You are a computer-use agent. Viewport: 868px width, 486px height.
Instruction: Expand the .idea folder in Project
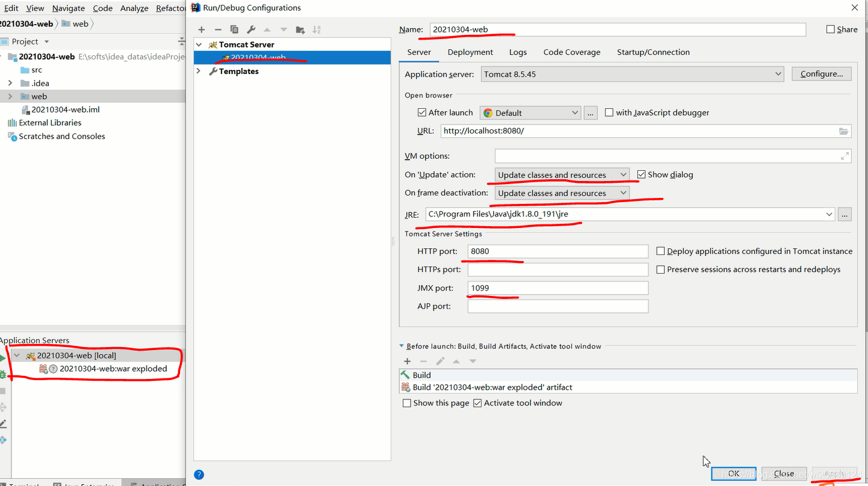coord(10,83)
